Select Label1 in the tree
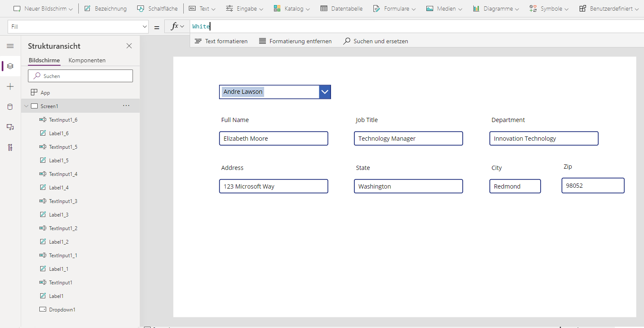 [56, 296]
